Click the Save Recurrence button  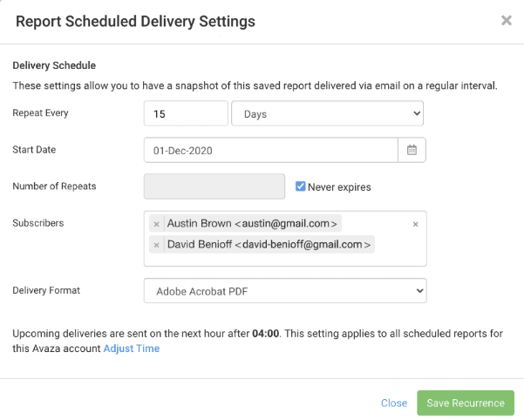466,403
